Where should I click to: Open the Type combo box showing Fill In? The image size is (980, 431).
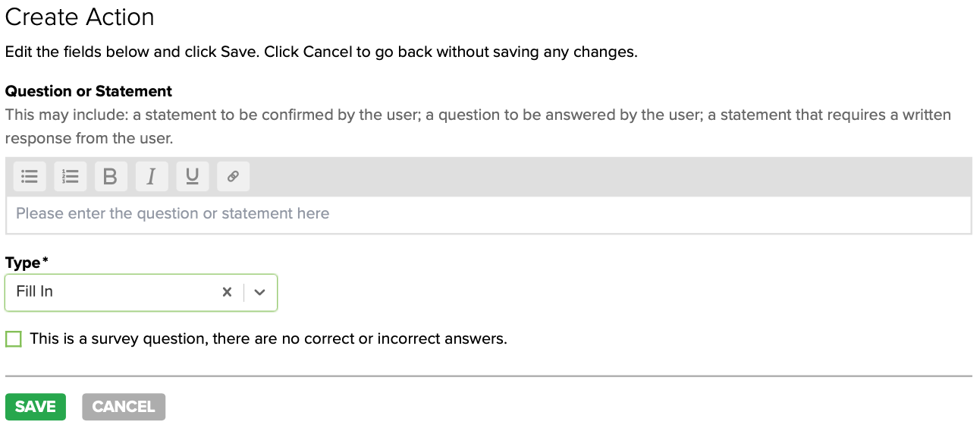114,292
